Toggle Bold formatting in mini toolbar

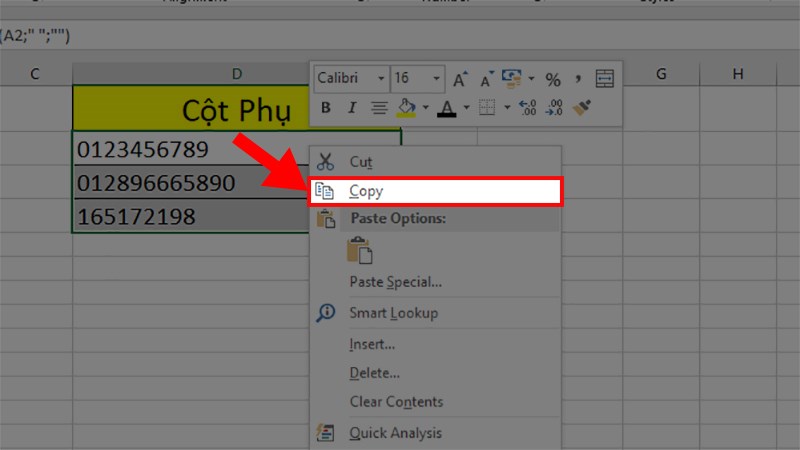click(x=325, y=107)
